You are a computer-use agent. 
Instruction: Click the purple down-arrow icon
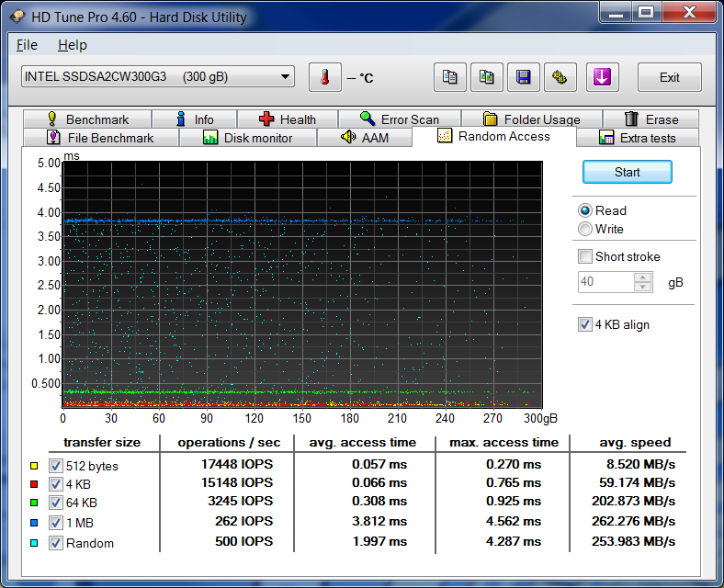[602, 77]
